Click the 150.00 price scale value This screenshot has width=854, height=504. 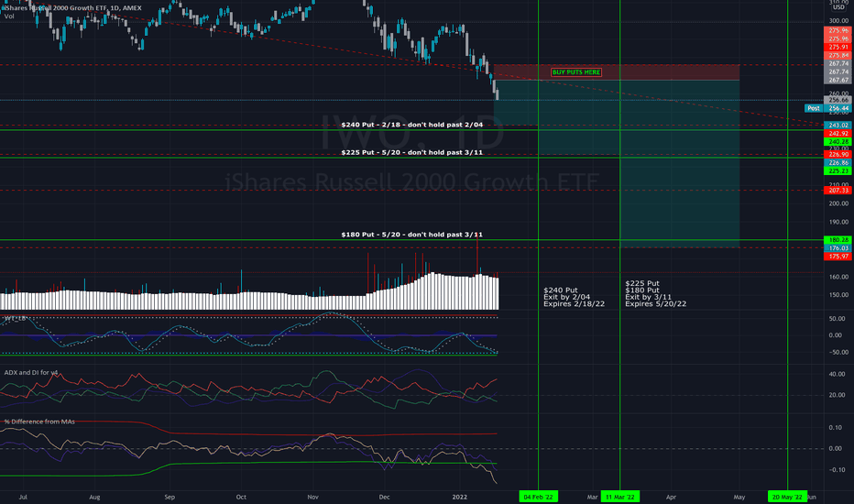coord(838,295)
